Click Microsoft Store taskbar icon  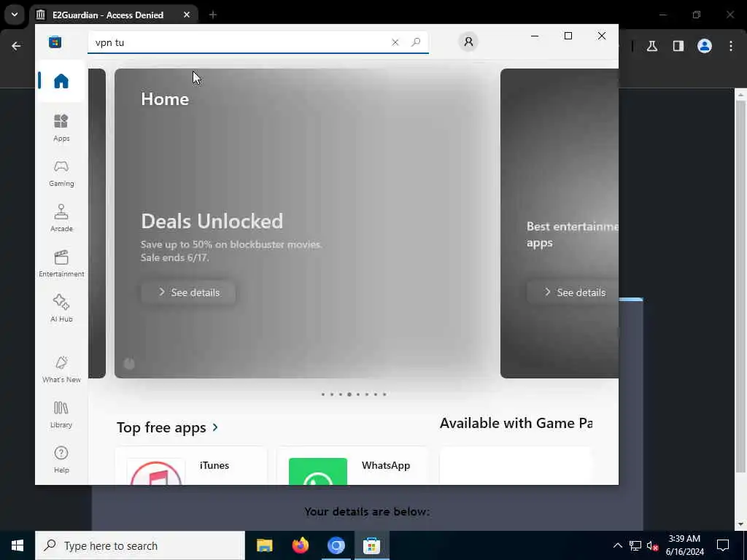pos(371,545)
